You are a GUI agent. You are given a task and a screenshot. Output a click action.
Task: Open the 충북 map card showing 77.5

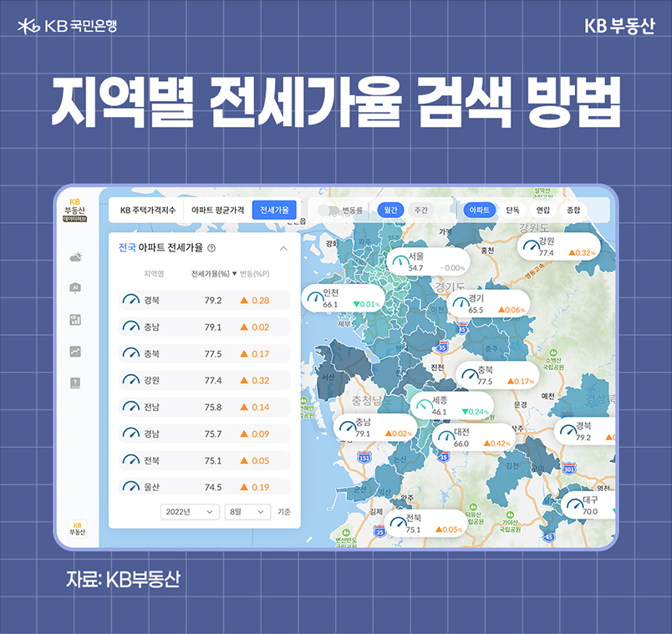pyautogui.click(x=497, y=375)
